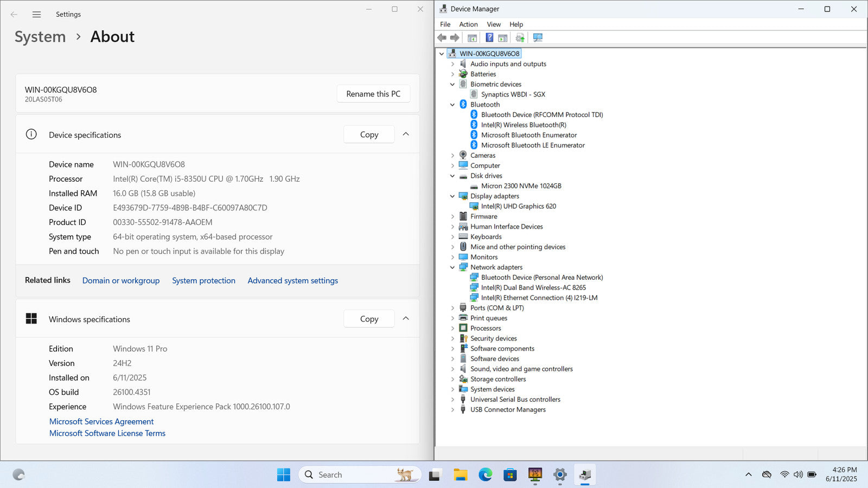Collapse the Windows specifications section chevron

pos(406,319)
